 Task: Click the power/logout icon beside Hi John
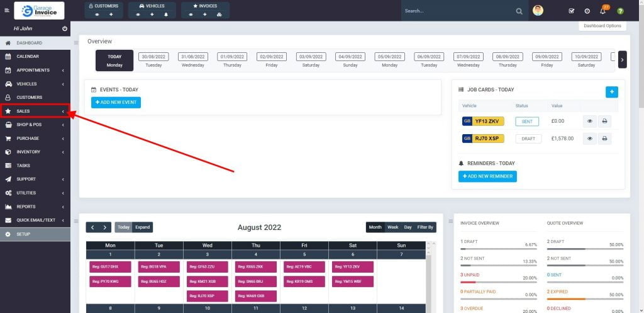(65, 29)
